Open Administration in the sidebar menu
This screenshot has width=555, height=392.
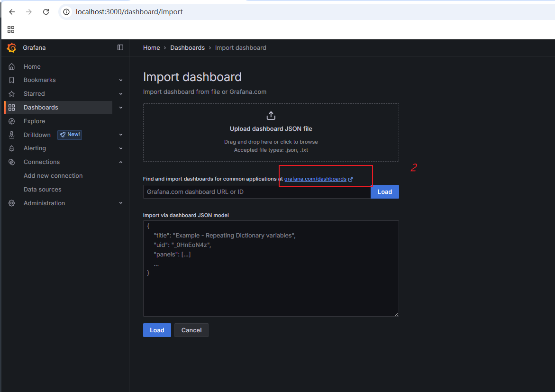point(44,203)
